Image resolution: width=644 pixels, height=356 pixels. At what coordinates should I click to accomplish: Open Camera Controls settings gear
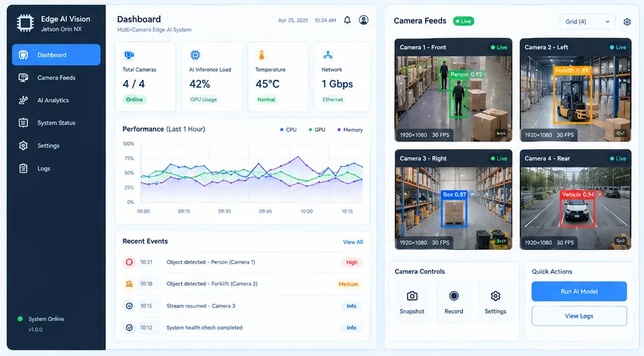496,302
